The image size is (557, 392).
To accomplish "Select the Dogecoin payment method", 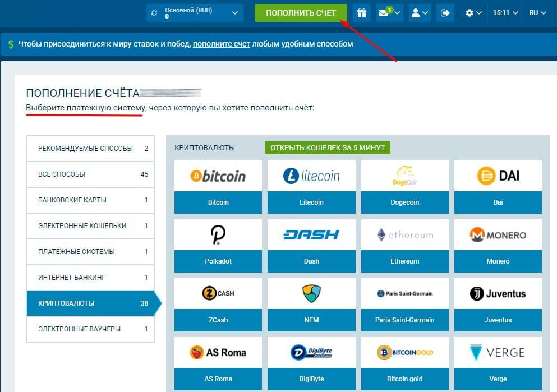I will [404, 186].
